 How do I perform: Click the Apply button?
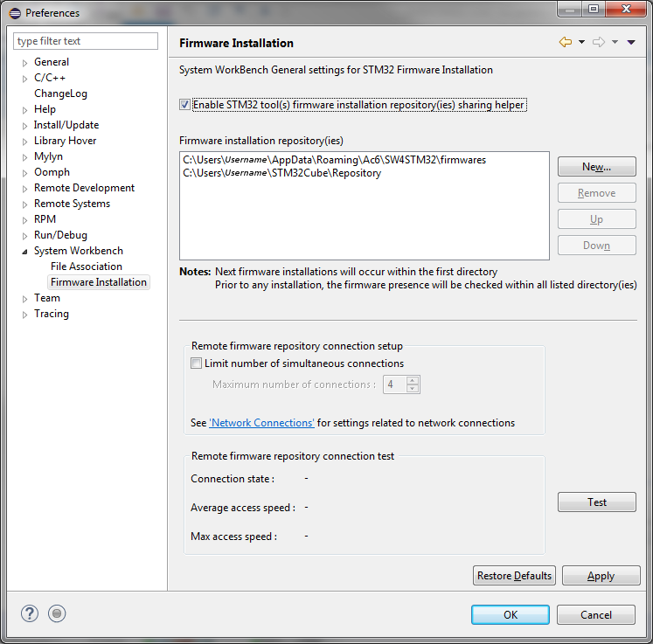point(601,576)
